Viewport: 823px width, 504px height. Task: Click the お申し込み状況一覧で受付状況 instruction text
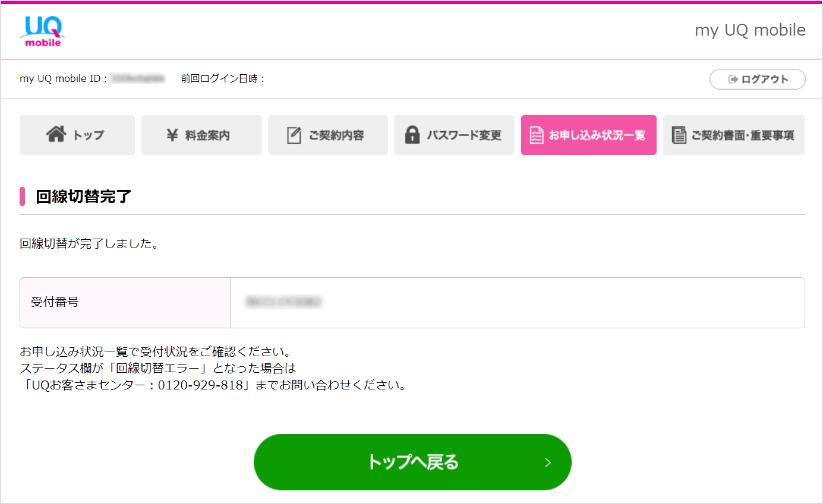[155, 351]
